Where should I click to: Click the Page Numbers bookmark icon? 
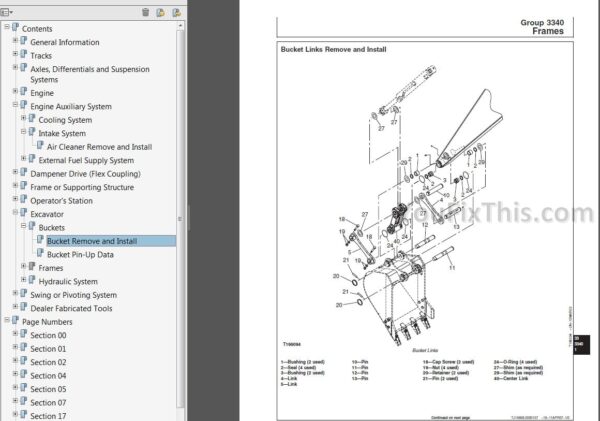click(x=15, y=322)
